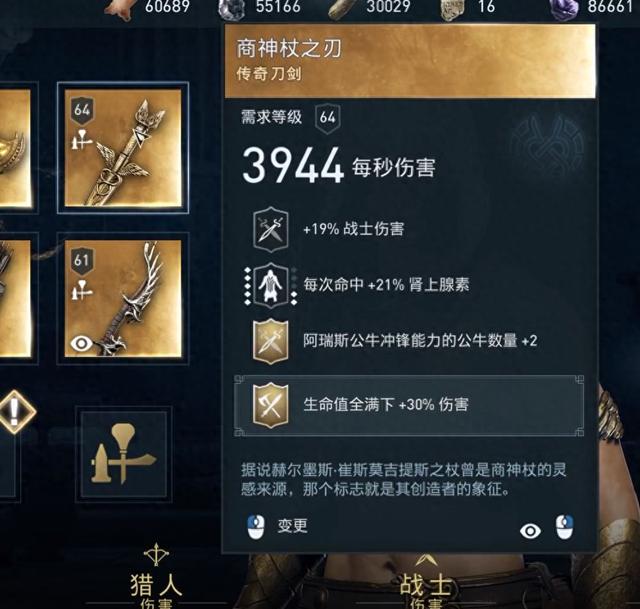Toggle the eye icon in tooltip footer

(530, 531)
